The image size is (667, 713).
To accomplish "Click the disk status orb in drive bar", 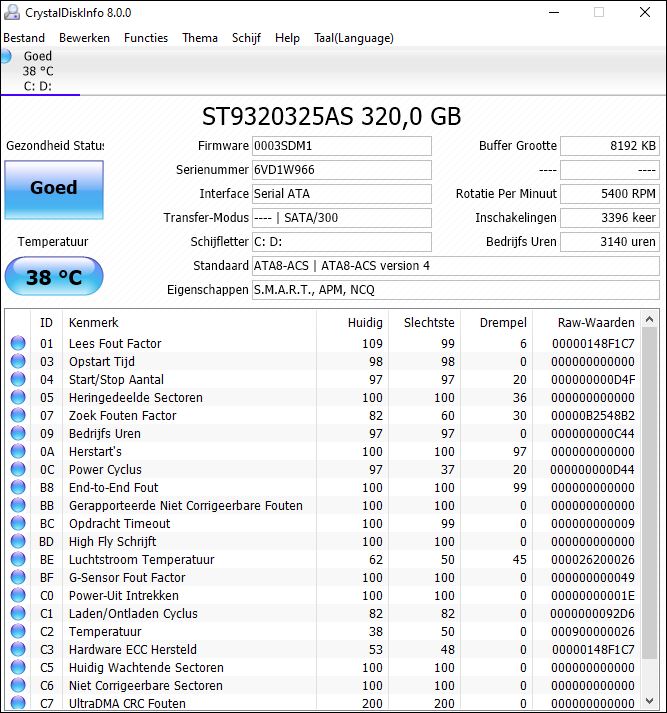I will [x=7, y=56].
